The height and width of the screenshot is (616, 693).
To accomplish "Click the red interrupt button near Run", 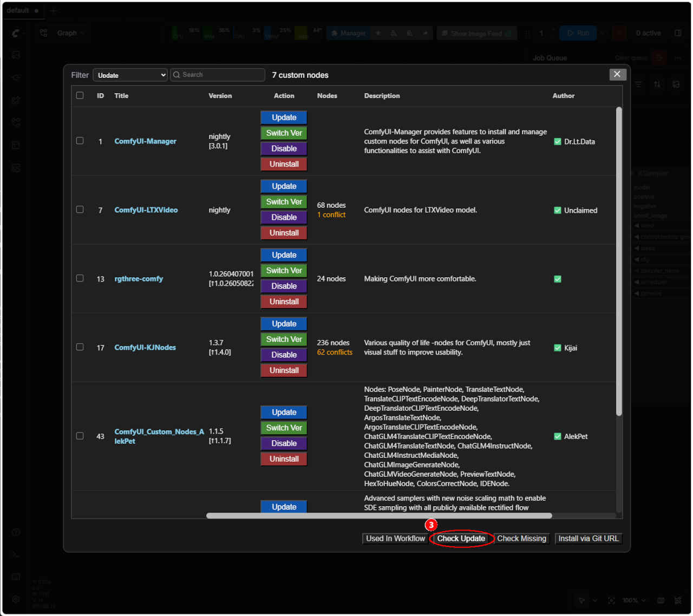I will [619, 33].
